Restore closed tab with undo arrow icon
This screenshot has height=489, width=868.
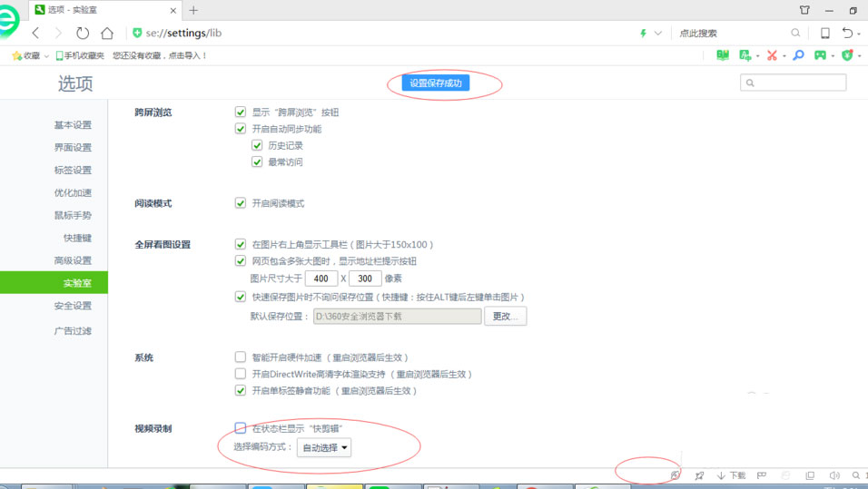847,34
